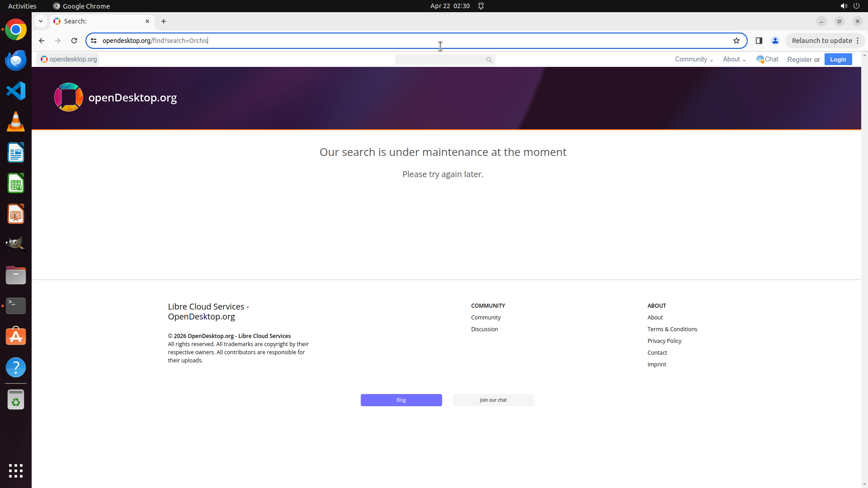Click Relaunch to update button
This screenshot has height=488, width=868.
pyautogui.click(x=821, y=41)
